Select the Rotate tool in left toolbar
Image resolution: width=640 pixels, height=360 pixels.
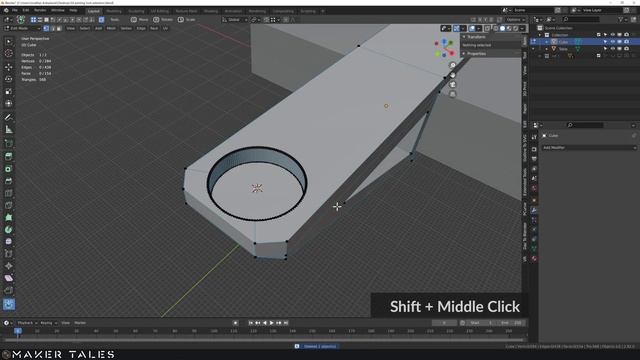tap(9, 79)
